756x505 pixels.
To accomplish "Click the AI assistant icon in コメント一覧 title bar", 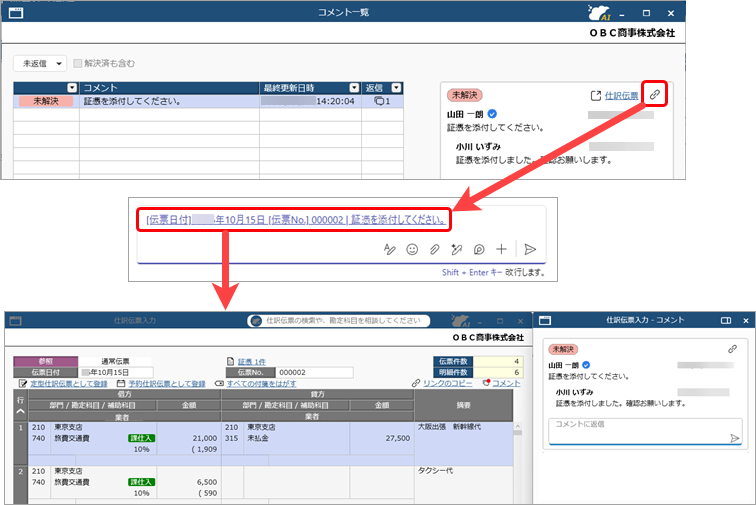I will coord(599,13).
